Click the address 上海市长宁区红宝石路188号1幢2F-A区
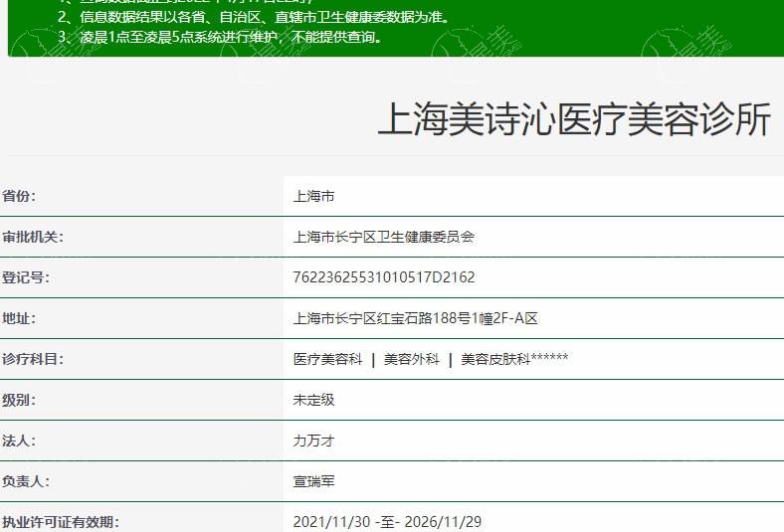Viewport: 784px width, 532px height. [x=415, y=318]
